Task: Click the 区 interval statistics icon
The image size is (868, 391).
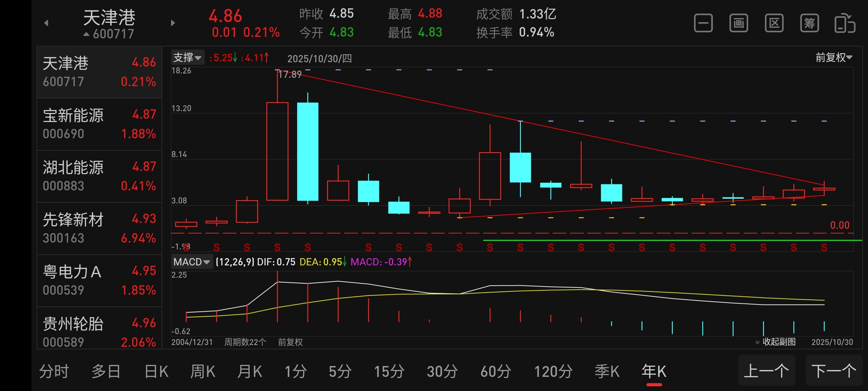Action: tap(774, 24)
